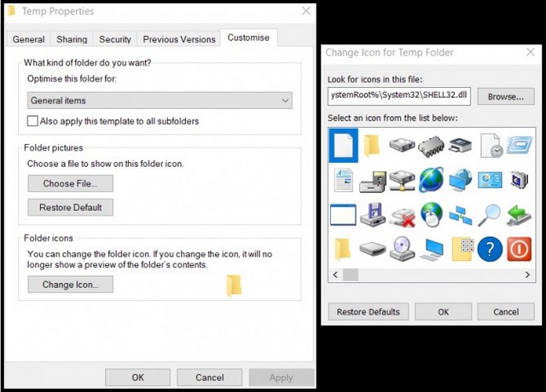Close the Change Icon for Temp Folder dialog
The width and height of the screenshot is (546, 392).
pyautogui.click(x=531, y=52)
